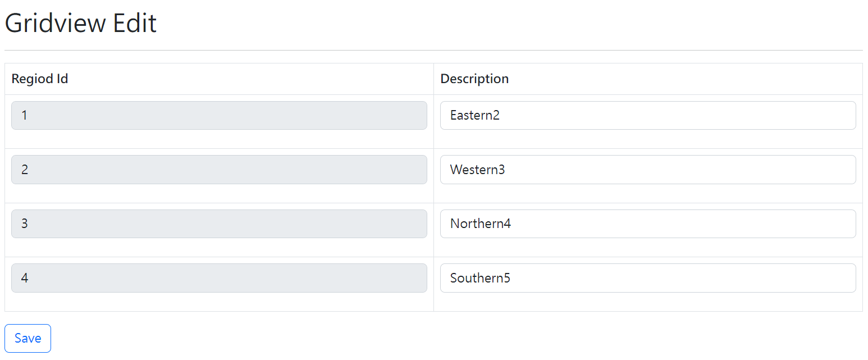Click the "Eastern2" text in the first row

point(475,115)
